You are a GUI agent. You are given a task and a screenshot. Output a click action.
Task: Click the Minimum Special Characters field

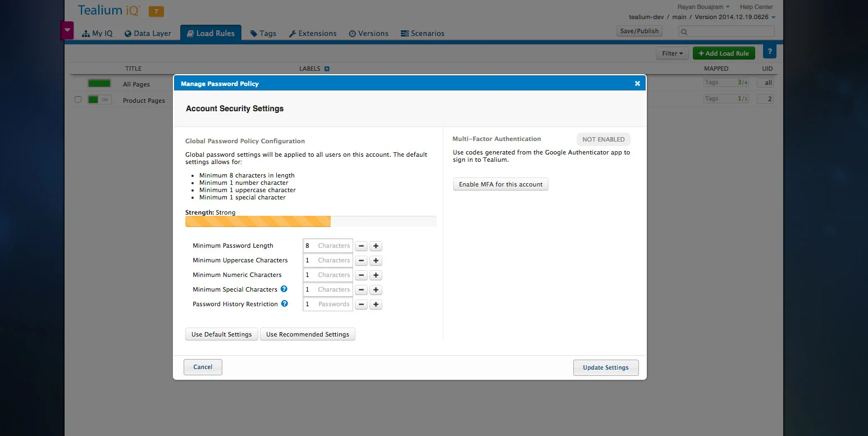pos(328,289)
